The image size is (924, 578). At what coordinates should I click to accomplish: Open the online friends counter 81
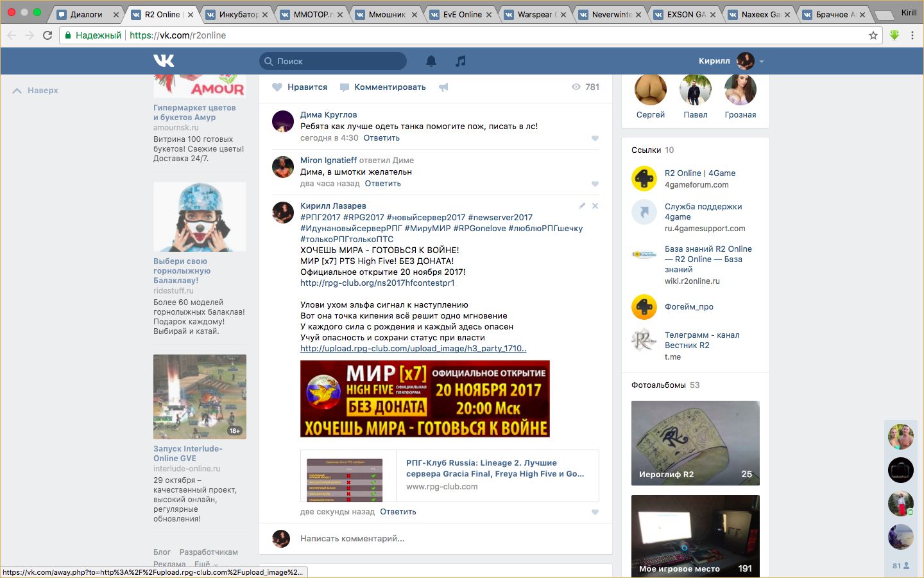tap(901, 566)
